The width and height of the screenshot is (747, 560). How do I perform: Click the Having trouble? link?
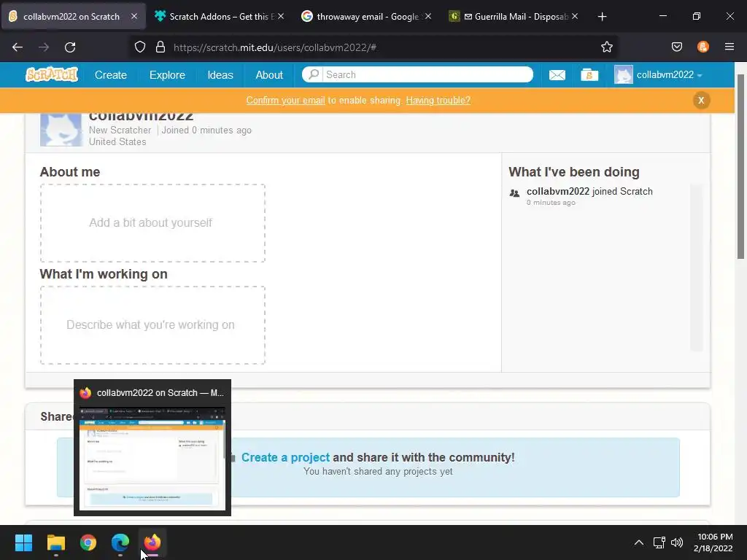(438, 101)
